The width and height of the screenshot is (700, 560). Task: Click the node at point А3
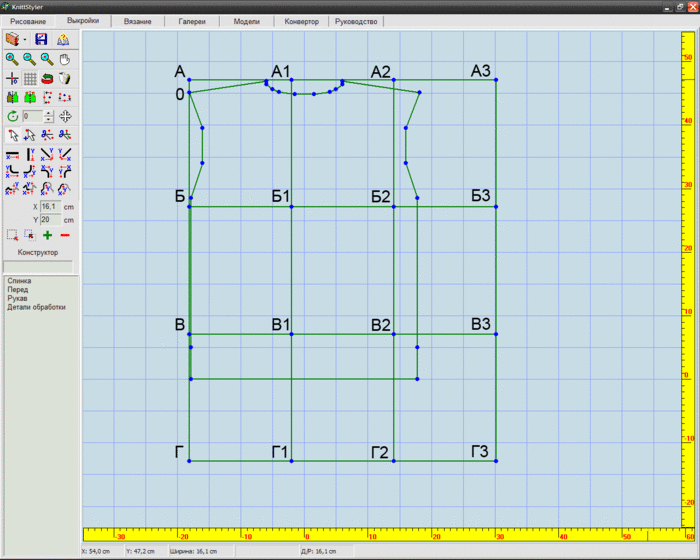click(x=496, y=80)
